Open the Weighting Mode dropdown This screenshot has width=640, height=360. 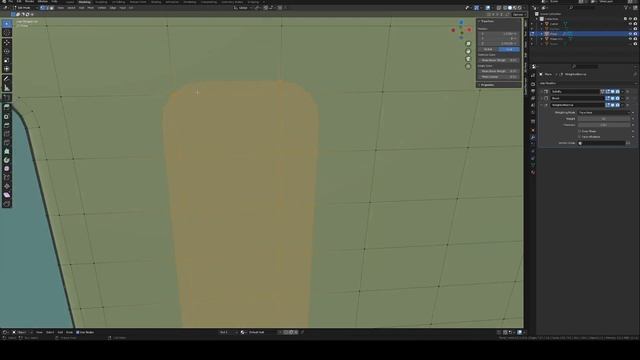tap(605, 113)
